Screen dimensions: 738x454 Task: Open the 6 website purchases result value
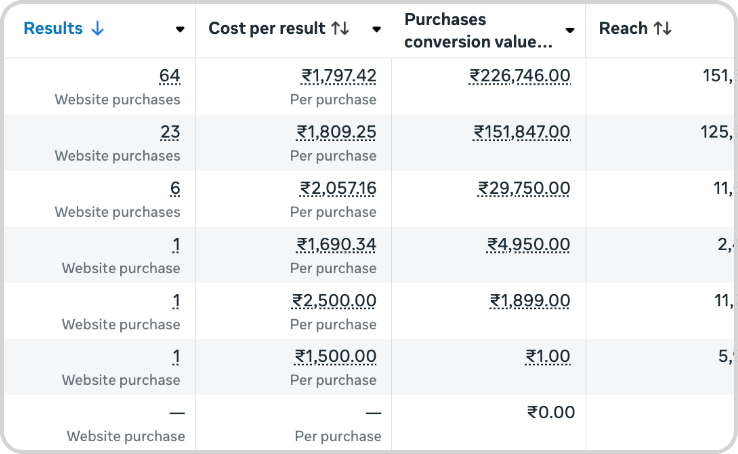175,188
